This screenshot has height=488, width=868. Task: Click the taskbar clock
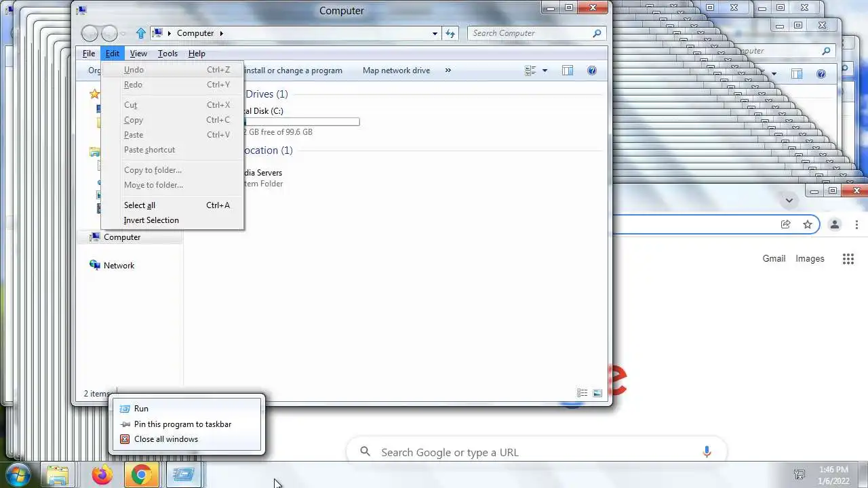coord(833,475)
